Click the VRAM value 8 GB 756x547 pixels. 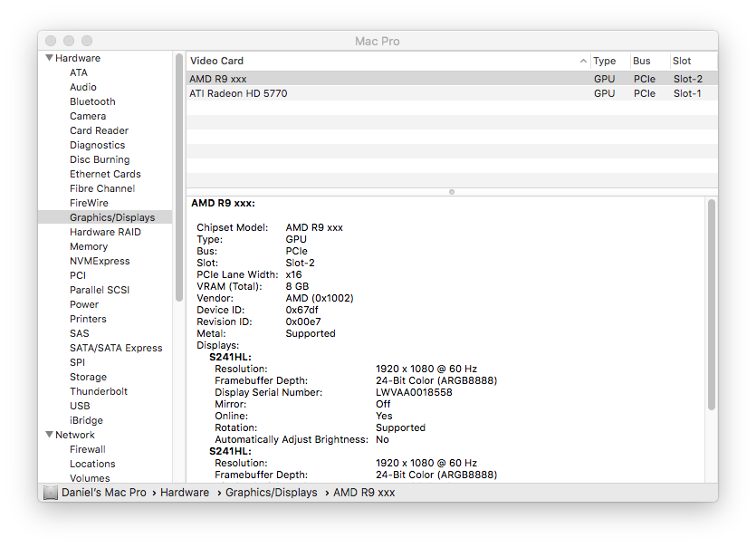coord(297,286)
